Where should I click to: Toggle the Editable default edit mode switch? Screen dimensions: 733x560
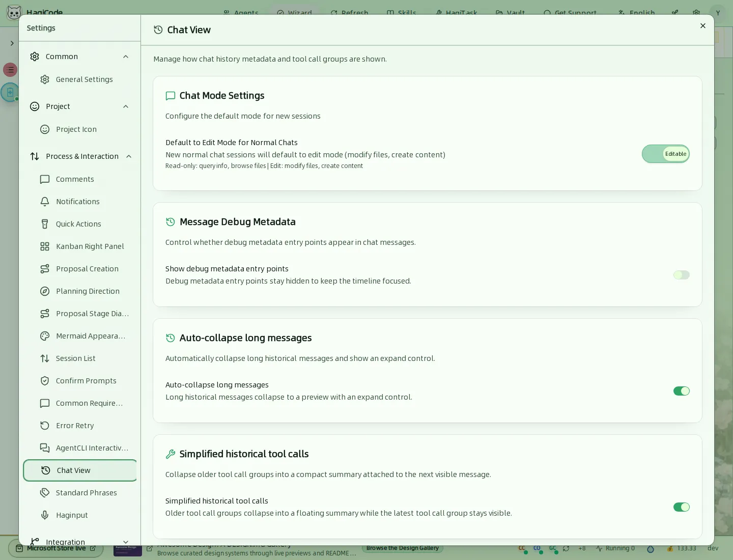click(x=666, y=154)
